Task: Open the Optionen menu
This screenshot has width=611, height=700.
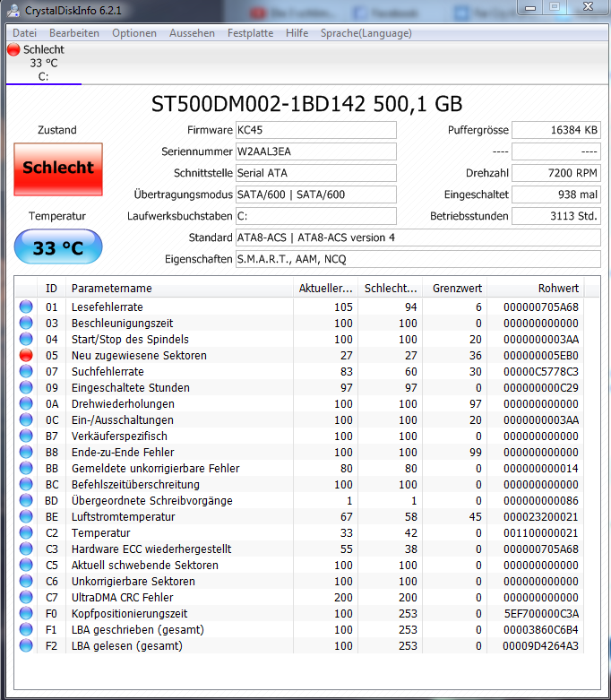Action: (x=133, y=33)
